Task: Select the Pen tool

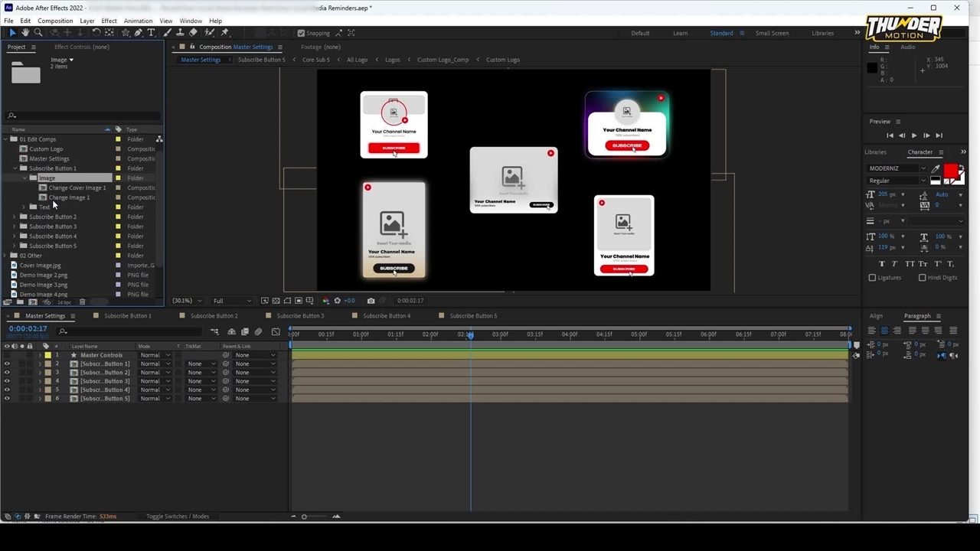Action: click(139, 33)
